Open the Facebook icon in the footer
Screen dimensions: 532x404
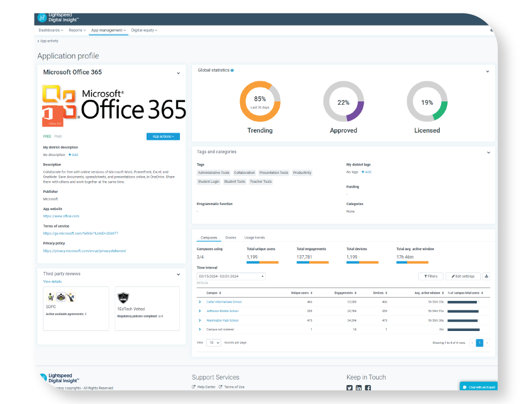(368, 388)
